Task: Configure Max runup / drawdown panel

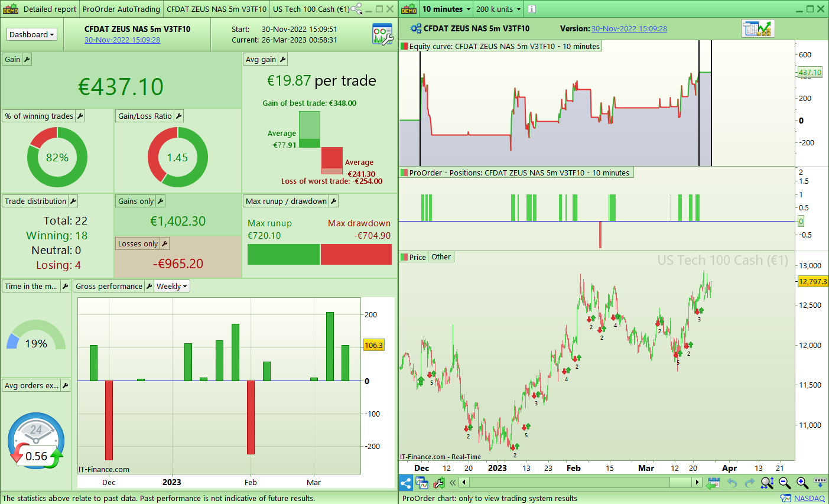Action: [333, 201]
